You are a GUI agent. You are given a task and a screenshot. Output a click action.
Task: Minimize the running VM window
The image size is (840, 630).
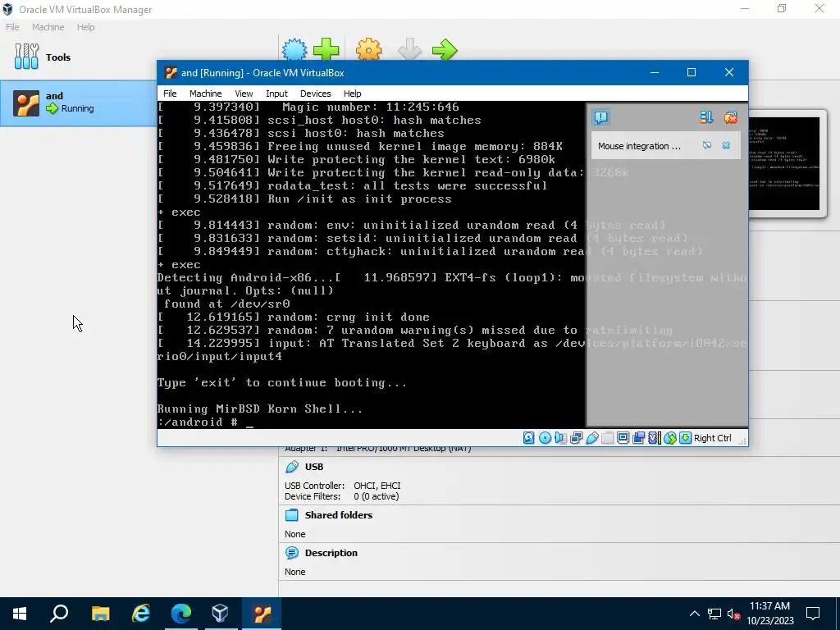coord(655,72)
